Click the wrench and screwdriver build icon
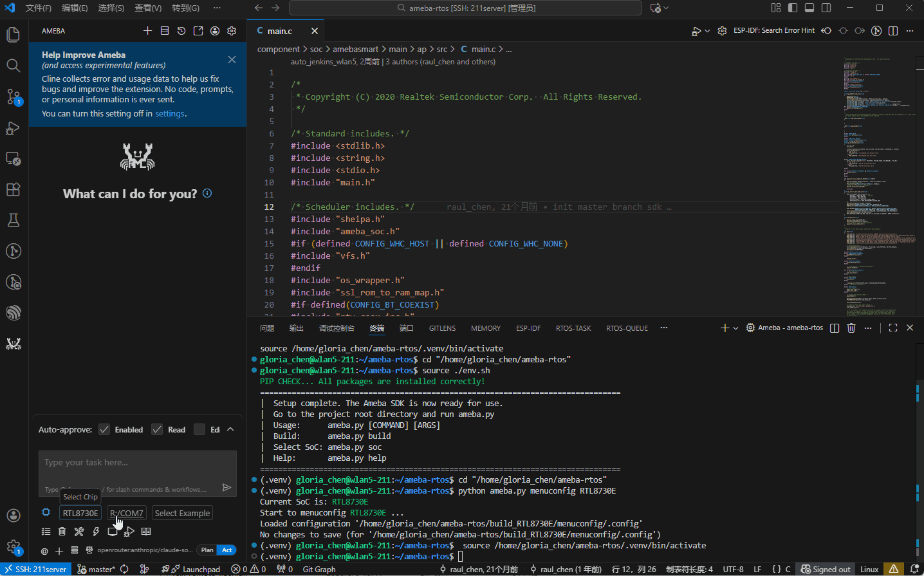924x576 pixels. coord(79,532)
